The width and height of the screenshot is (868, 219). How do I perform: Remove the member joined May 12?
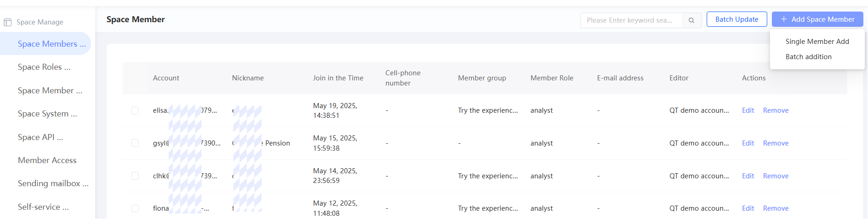pos(776,208)
